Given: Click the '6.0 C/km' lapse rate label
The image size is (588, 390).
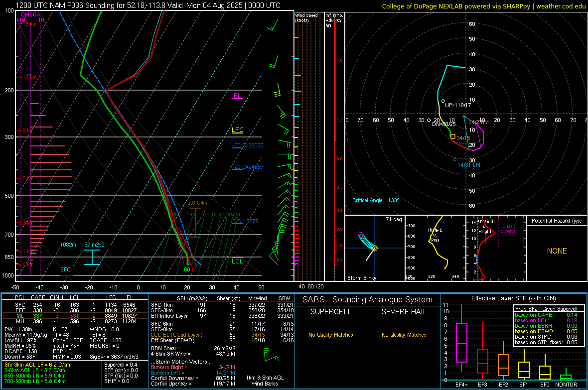Looking at the screenshot, I should click(x=198, y=203).
